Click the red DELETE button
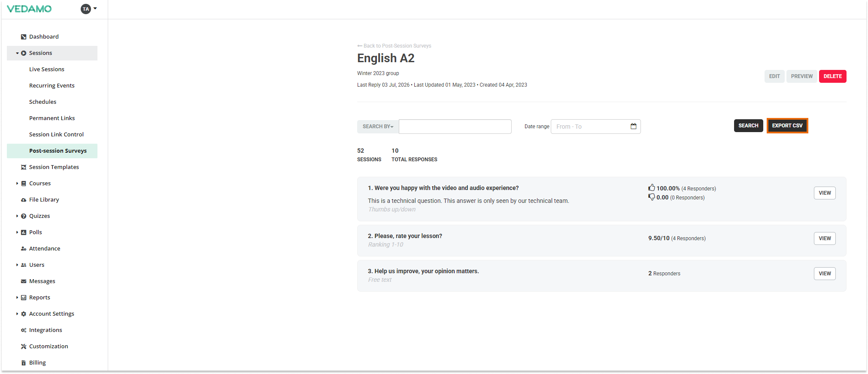 (x=833, y=76)
